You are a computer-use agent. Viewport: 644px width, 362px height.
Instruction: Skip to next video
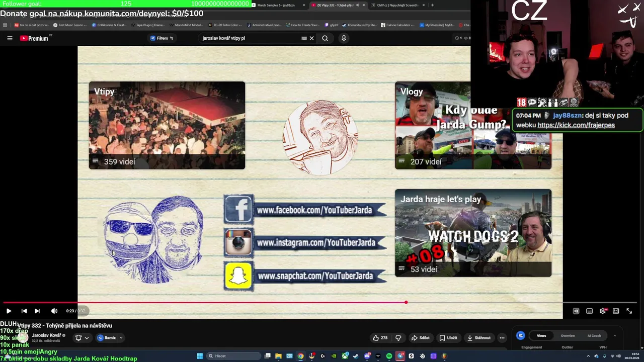(x=37, y=311)
